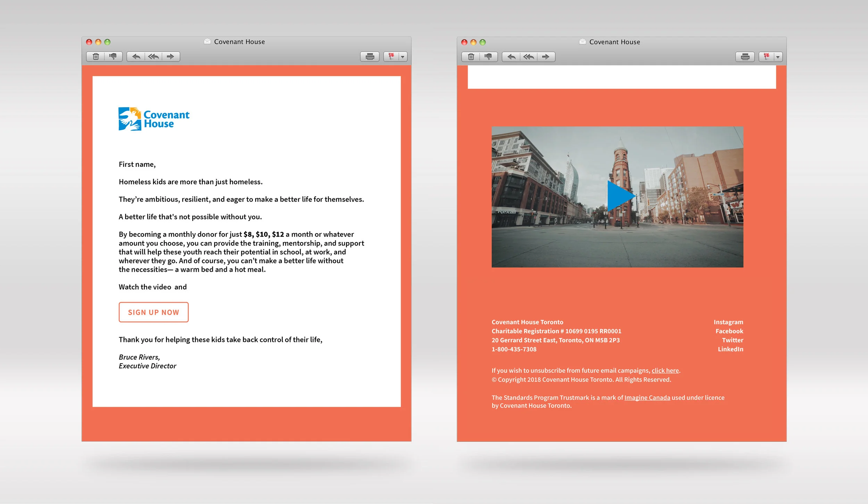Click reply-all double arrow in left window

[153, 57]
